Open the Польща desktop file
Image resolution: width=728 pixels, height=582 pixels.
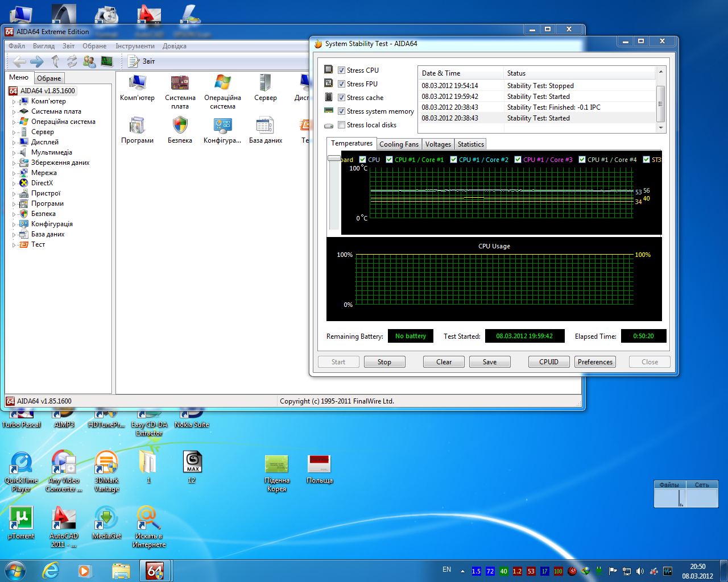(x=320, y=469)
